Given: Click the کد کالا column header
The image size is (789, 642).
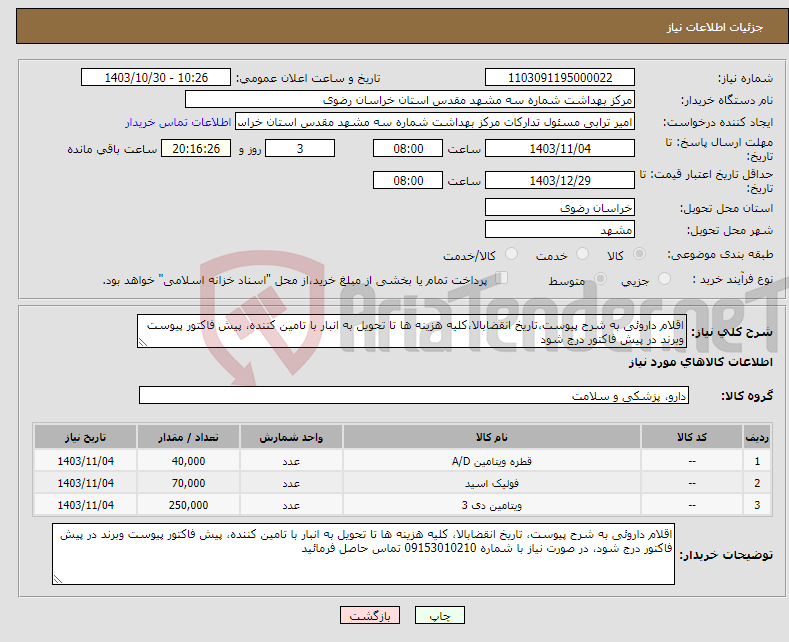Looking at the screenshot, I should point(692,437).
